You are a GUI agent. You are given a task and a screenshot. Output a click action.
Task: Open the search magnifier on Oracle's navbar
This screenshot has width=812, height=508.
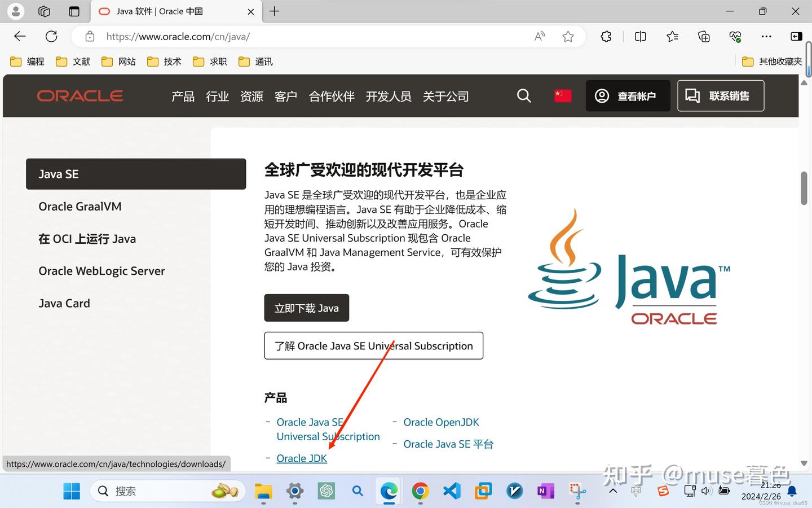pos(524,96)
